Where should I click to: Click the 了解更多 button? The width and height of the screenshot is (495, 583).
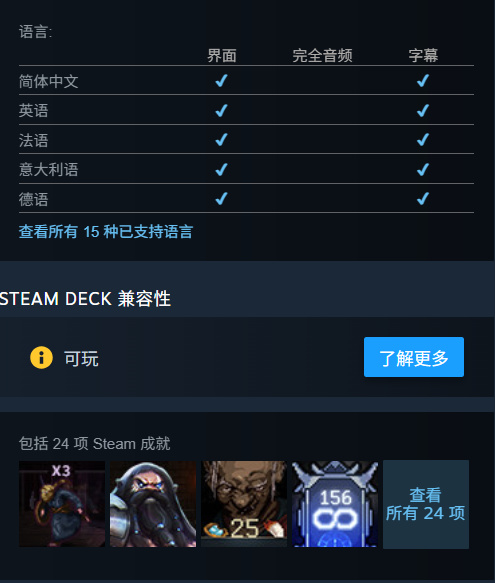coord(414,357)
